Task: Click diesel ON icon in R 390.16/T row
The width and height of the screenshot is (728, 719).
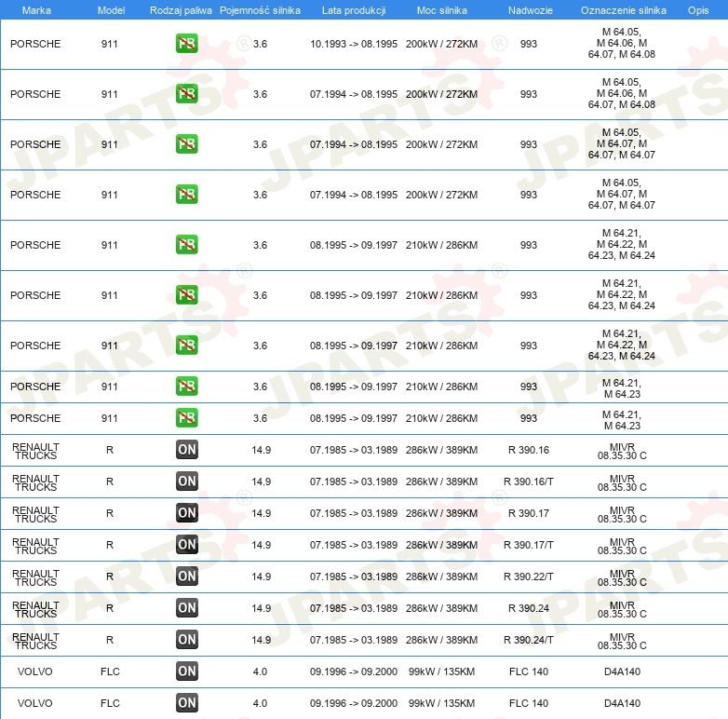Action: click(186, 482)
